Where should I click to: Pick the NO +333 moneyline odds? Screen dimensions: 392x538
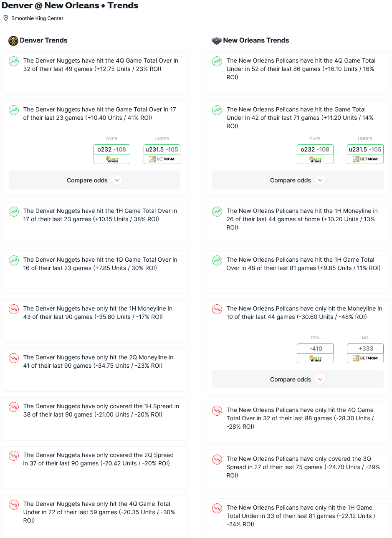point(365,353)
